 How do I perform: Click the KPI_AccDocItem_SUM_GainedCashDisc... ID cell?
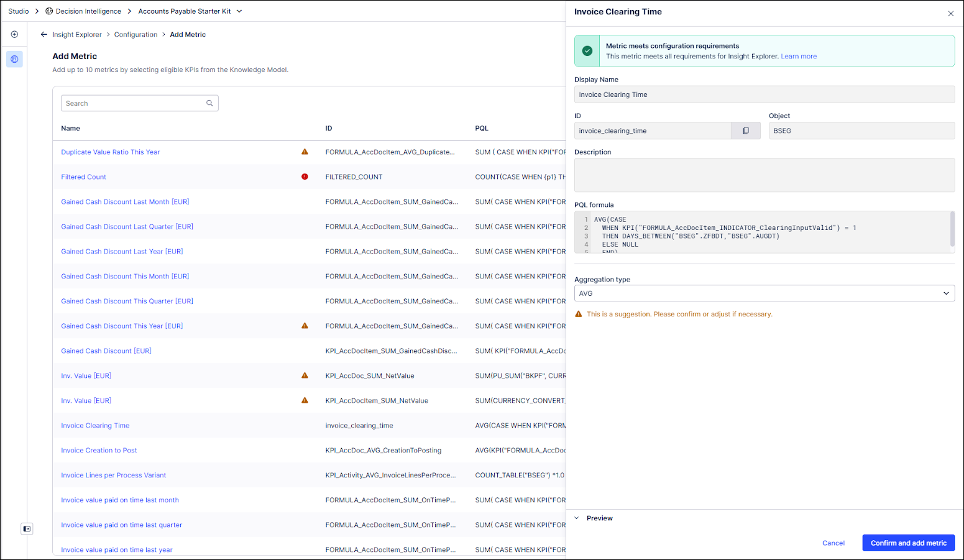tap(391, 351)
